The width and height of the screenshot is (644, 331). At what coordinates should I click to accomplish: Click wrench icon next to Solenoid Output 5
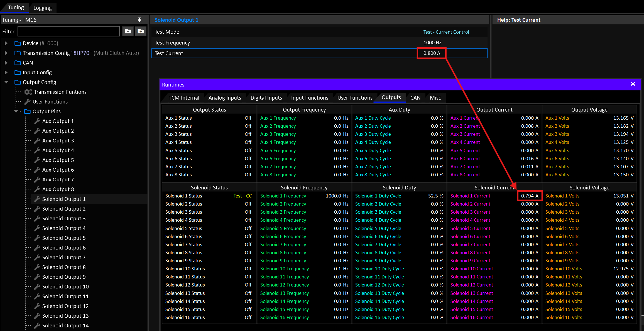click(x=37, y=238)
